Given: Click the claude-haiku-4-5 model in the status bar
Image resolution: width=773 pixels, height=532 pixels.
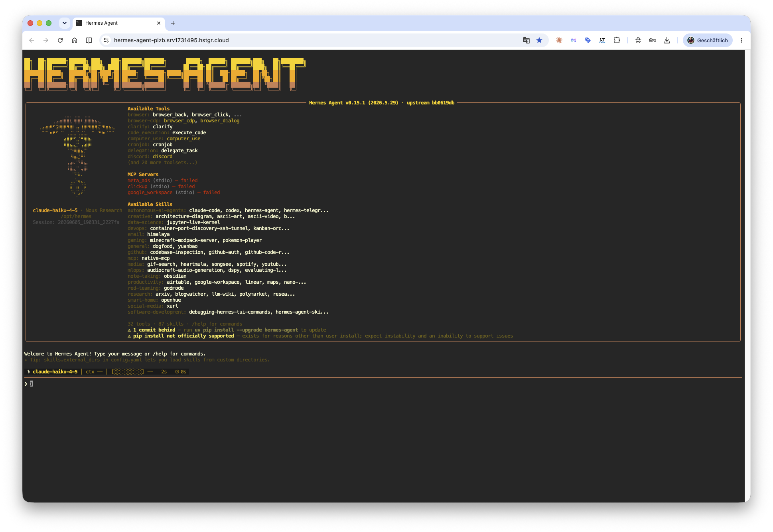Looking at the screenshot, I should click(55, 372).
